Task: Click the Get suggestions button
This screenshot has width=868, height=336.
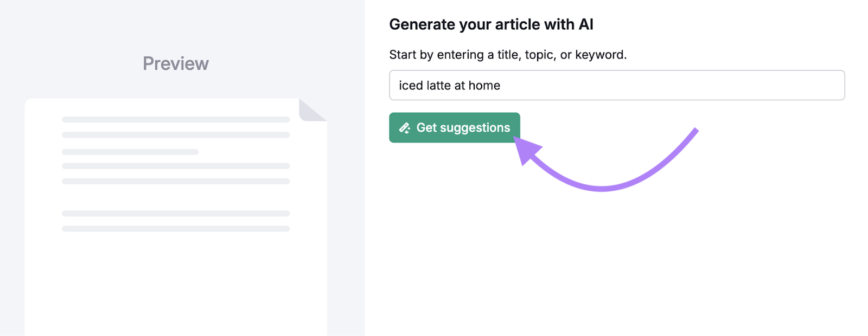Action: (x=454, y=128)
